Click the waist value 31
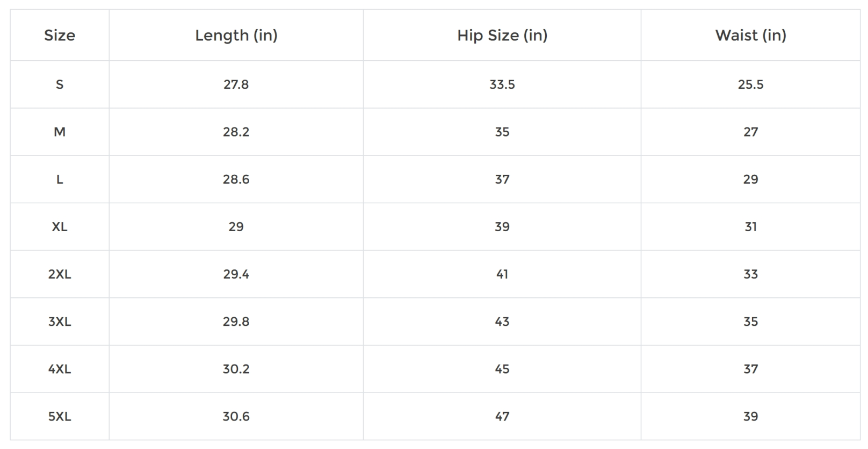Screen dimensions: 868x449 coord(750,226)
